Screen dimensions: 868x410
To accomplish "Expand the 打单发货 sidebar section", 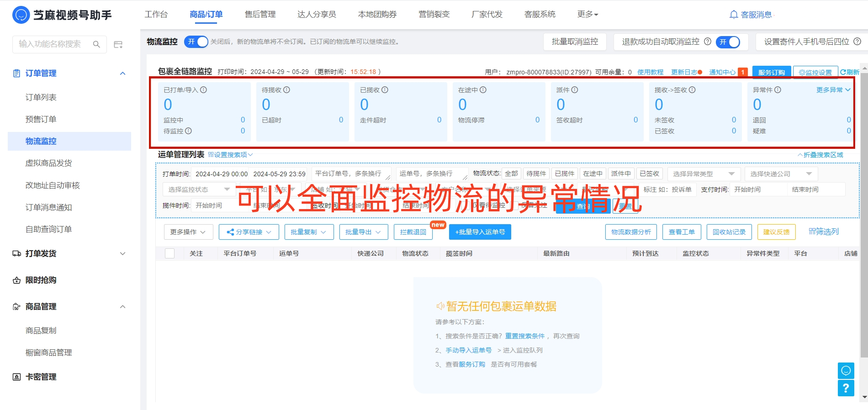I will click(123, 253).
